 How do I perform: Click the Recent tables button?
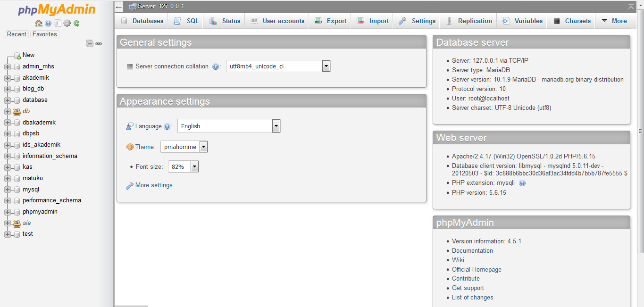17,34
